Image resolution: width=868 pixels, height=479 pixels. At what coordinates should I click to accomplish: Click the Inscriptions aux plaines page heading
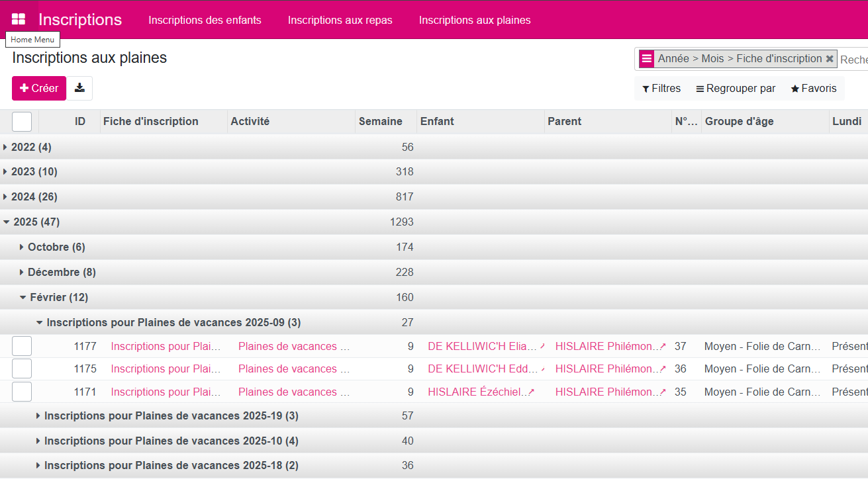coord(89,58)
